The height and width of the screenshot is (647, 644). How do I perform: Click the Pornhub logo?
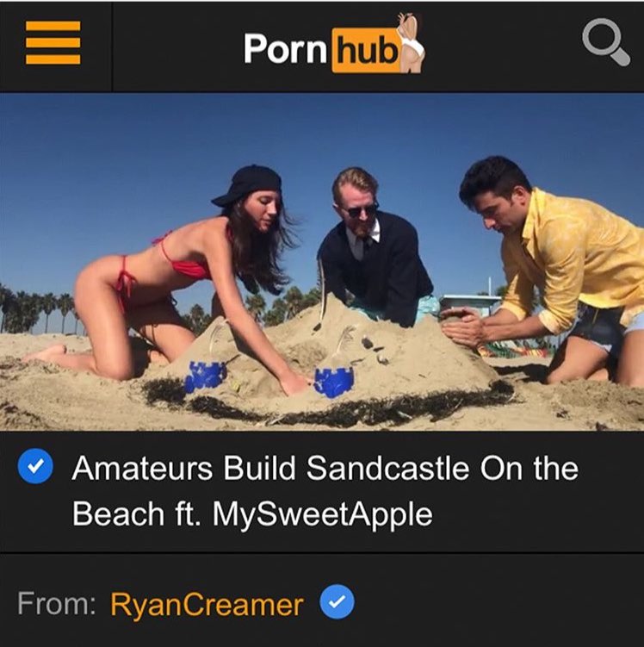[x=334, y=45]
